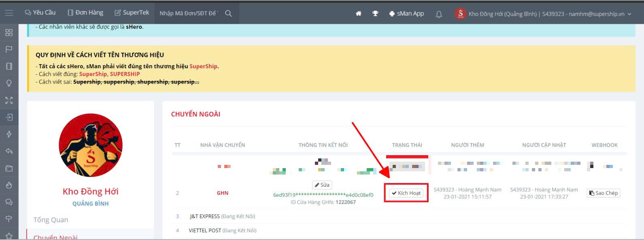Click 23-01-2021 17:33:27 updated timestamp
This screenshot has width=644, height=240.
544,197
